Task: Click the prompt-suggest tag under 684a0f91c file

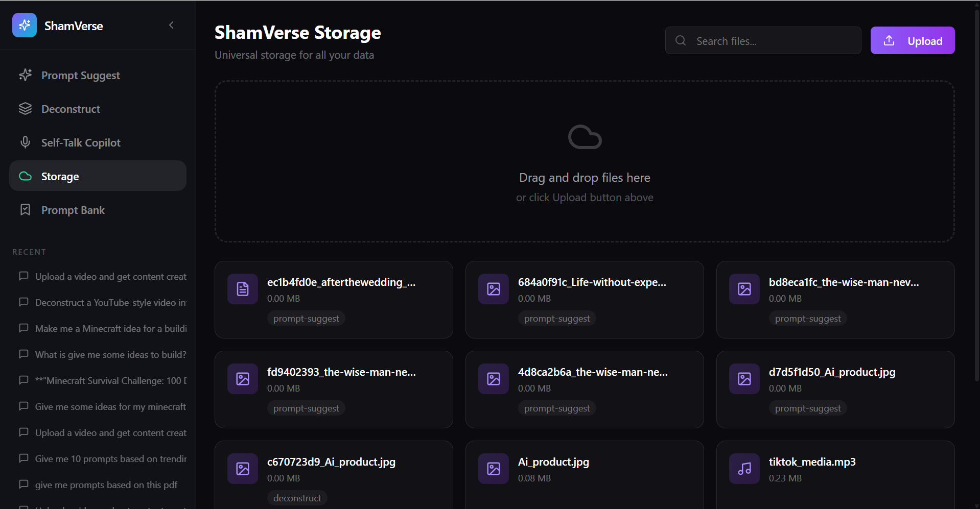Action: tap(557, 318)
